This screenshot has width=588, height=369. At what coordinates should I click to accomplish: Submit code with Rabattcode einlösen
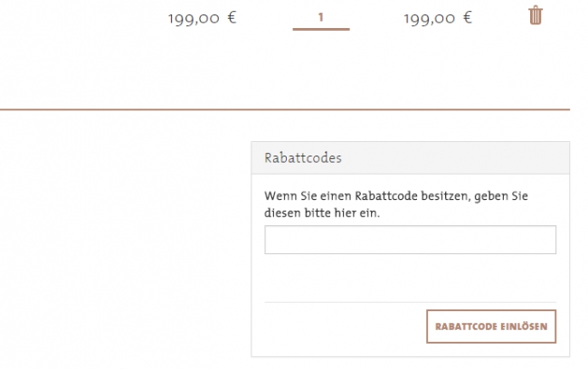click(490, 326)
